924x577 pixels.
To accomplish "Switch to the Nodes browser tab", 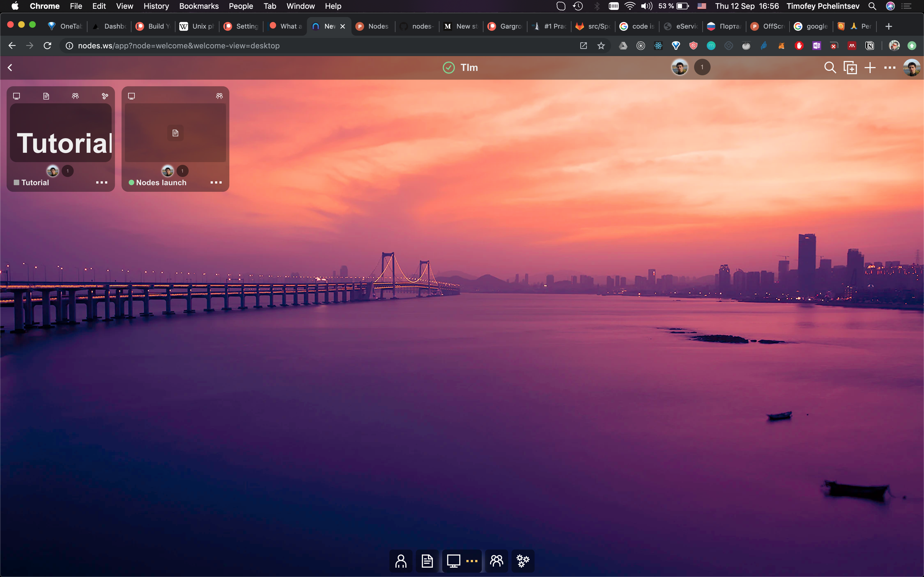I will (x=372, y=26).
